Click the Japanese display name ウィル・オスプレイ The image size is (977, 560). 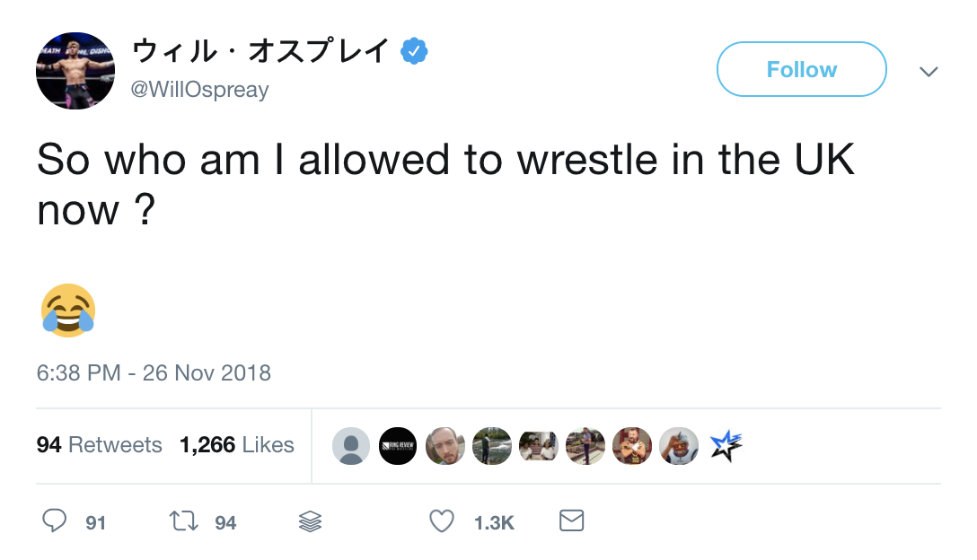point(260,52)
